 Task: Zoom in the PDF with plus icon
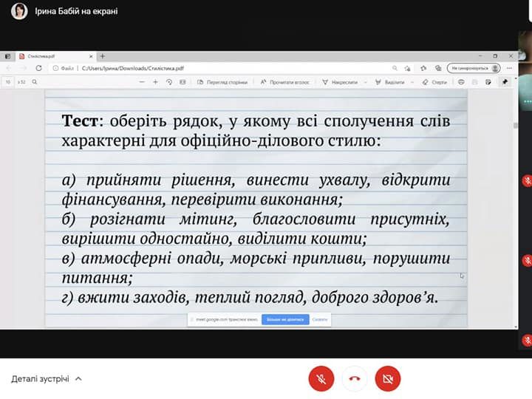click(156, 82)
